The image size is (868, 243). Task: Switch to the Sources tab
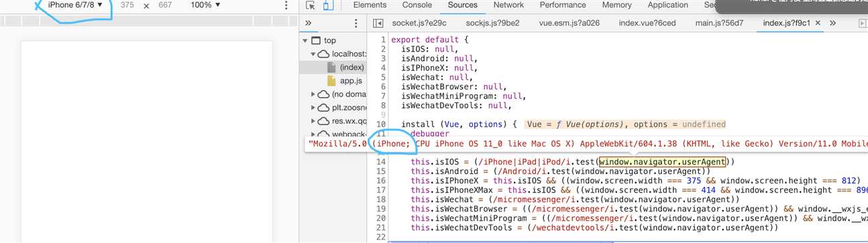463,5
